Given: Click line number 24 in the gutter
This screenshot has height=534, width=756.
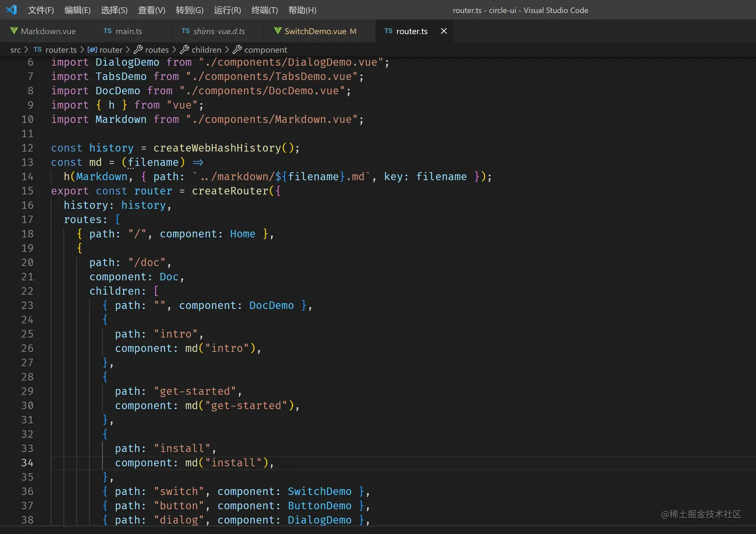Looking at the screenshot, I should tap(27, 319).
